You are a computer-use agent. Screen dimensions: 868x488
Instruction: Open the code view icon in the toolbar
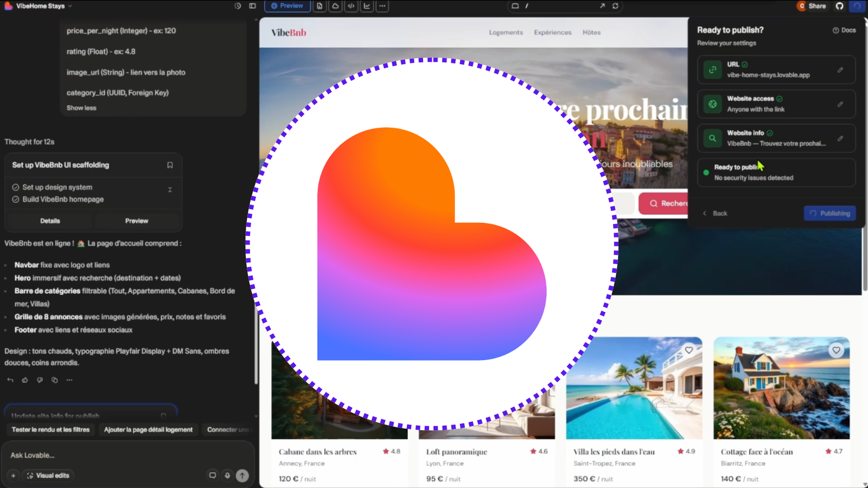point(351,6)
